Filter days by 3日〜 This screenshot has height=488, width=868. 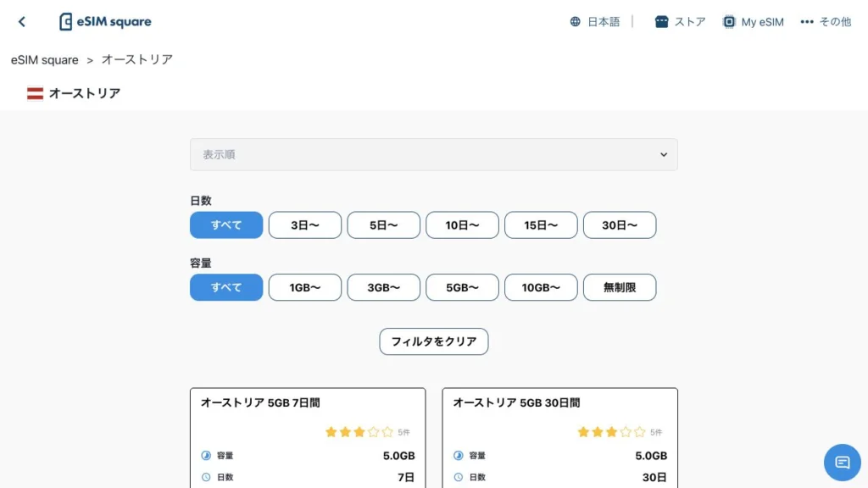(x=305, y=225)
